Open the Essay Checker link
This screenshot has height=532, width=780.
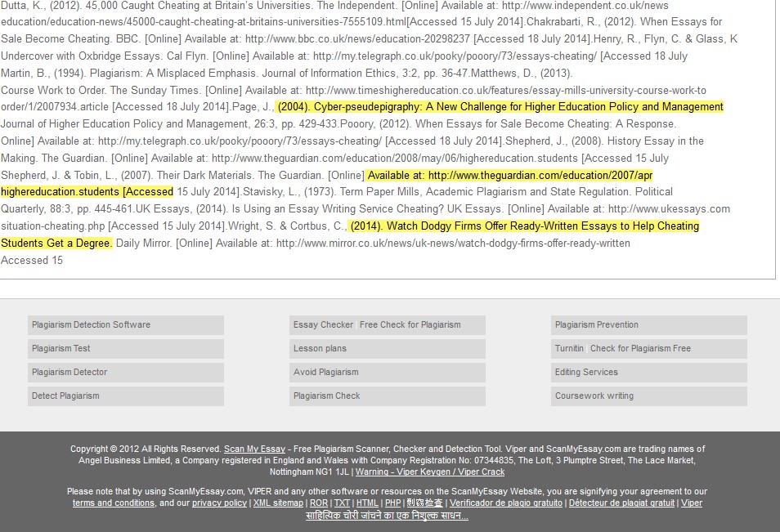pyautogui.click(x=323, y=324)
